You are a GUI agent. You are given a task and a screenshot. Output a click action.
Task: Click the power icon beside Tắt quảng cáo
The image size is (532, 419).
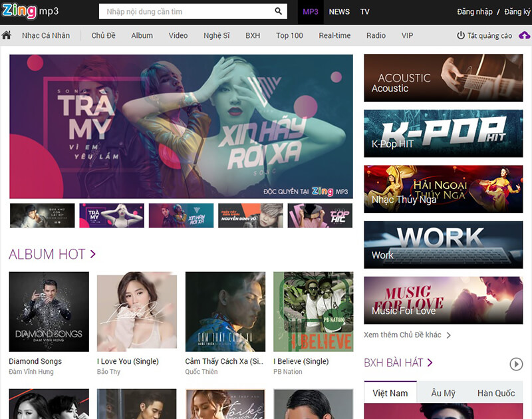point(461,35)
